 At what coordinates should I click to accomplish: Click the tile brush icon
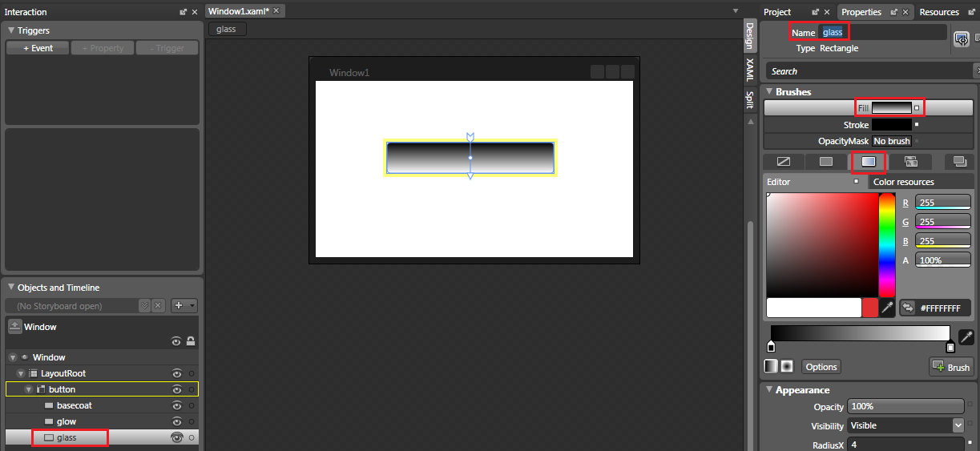910,162
